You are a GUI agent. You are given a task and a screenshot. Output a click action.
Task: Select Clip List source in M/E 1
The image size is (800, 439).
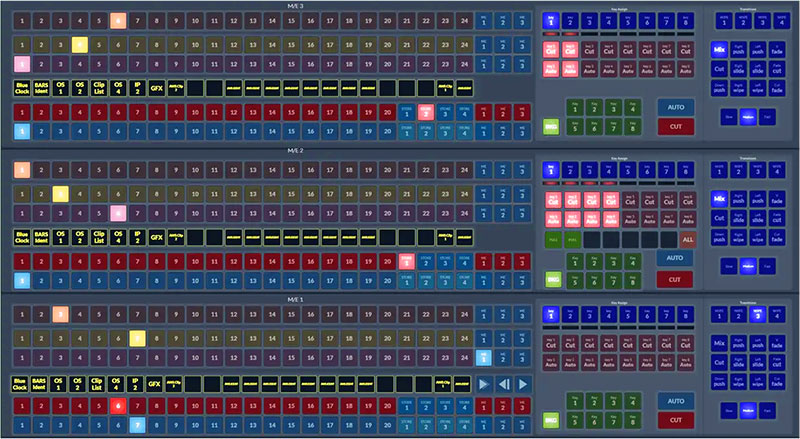tap(99, 384)
